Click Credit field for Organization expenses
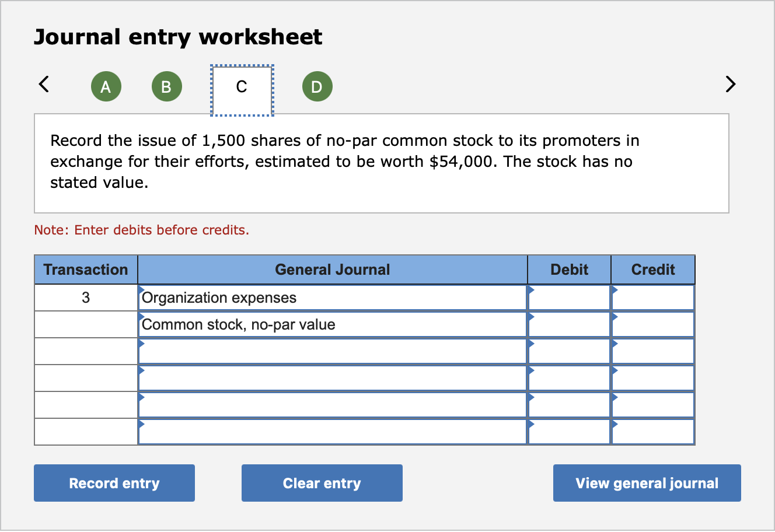Screen dimensions: 775x532 (653, 297)
